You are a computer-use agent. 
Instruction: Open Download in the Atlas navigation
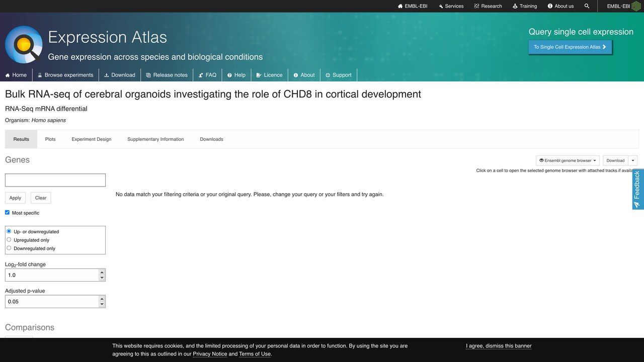120,75
